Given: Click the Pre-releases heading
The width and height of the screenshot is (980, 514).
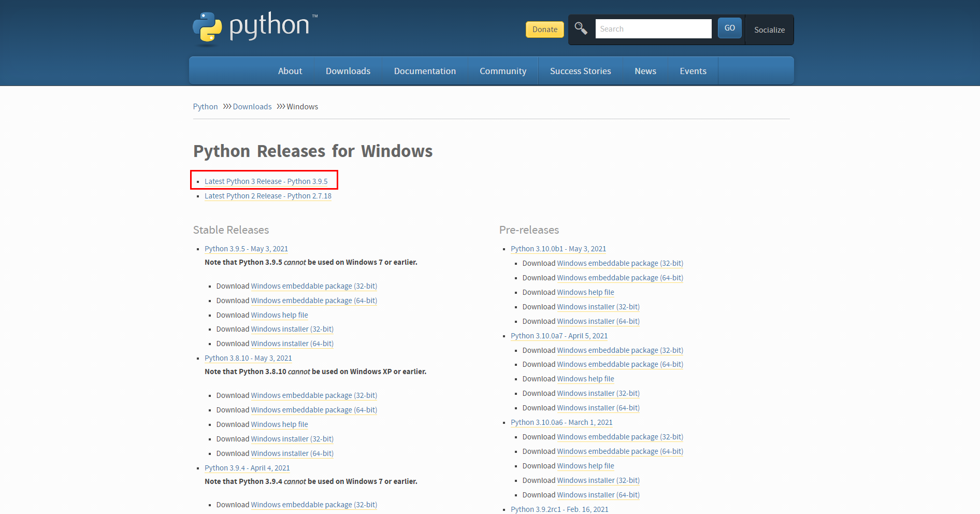Looking at the screenshot, I should pyautogui.click(x=529, y=230).
